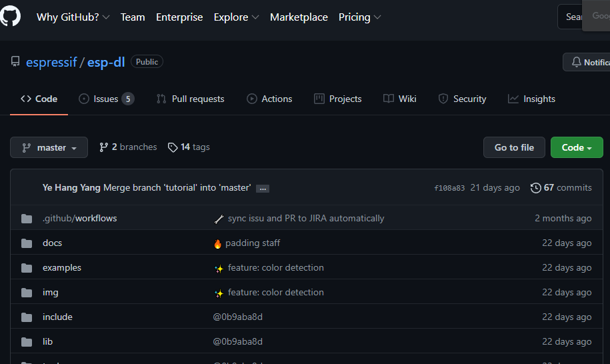
Task: Click the Notifications button
Action: click(x=586, y=62)
